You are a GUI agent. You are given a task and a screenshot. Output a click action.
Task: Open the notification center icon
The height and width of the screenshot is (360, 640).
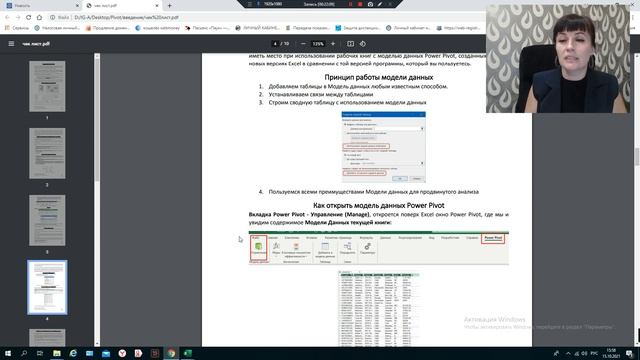click(630, 353)
